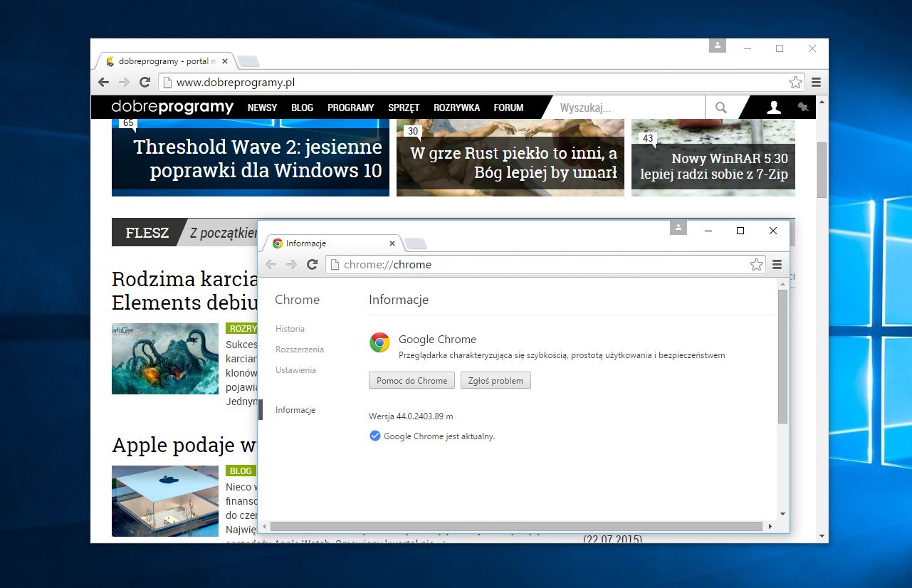Open profile button in Informacje window title bar

678,228
